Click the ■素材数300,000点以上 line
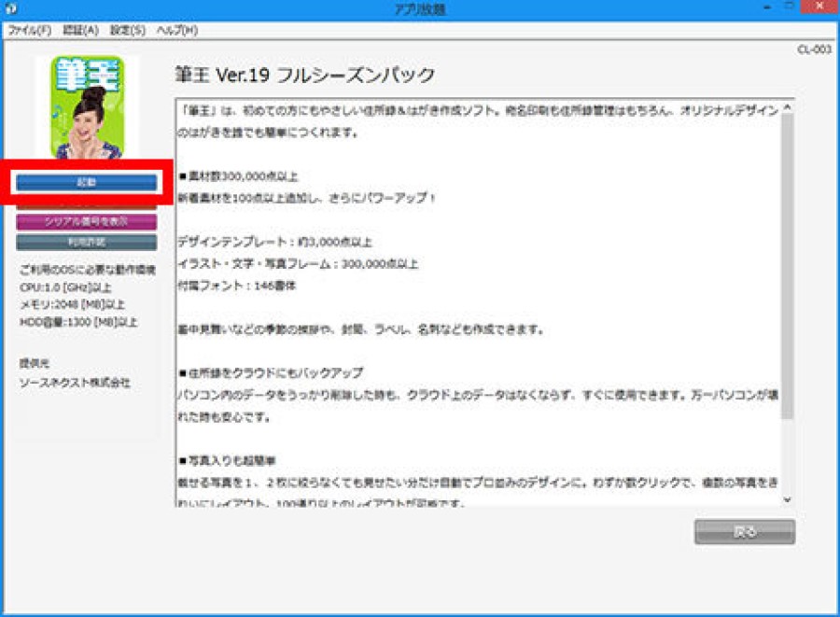 (x=238, y=176)
